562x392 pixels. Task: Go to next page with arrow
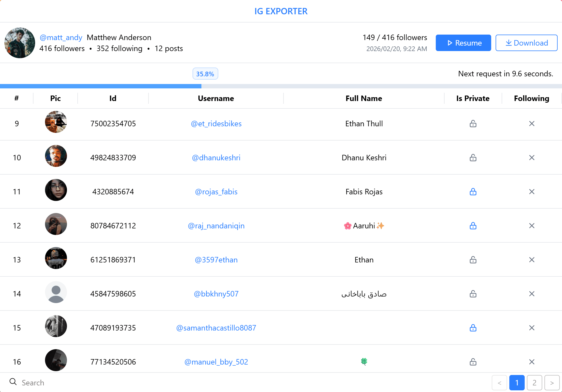click(x=552, y=382)
